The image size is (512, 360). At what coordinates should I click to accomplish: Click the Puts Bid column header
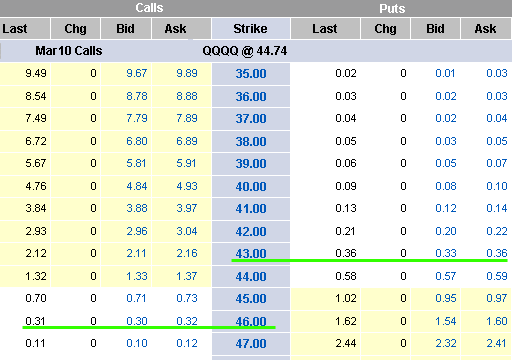(435, 29)
